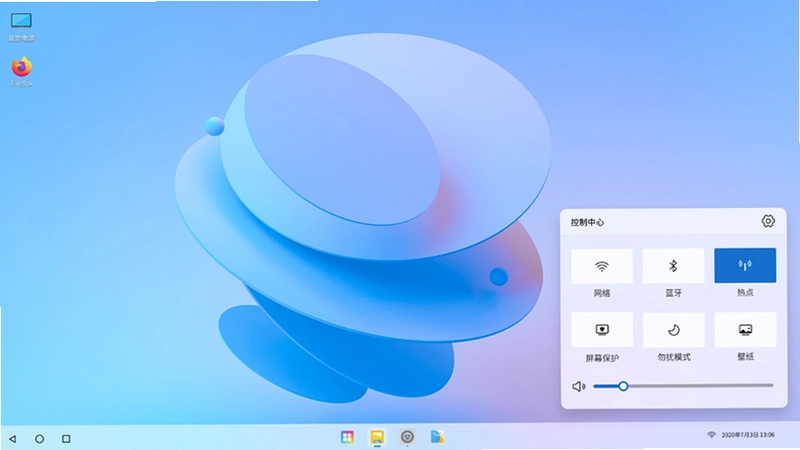Click the volume slider handle
This screenshot has width=800, height=450.
click(x=623, y=386)
